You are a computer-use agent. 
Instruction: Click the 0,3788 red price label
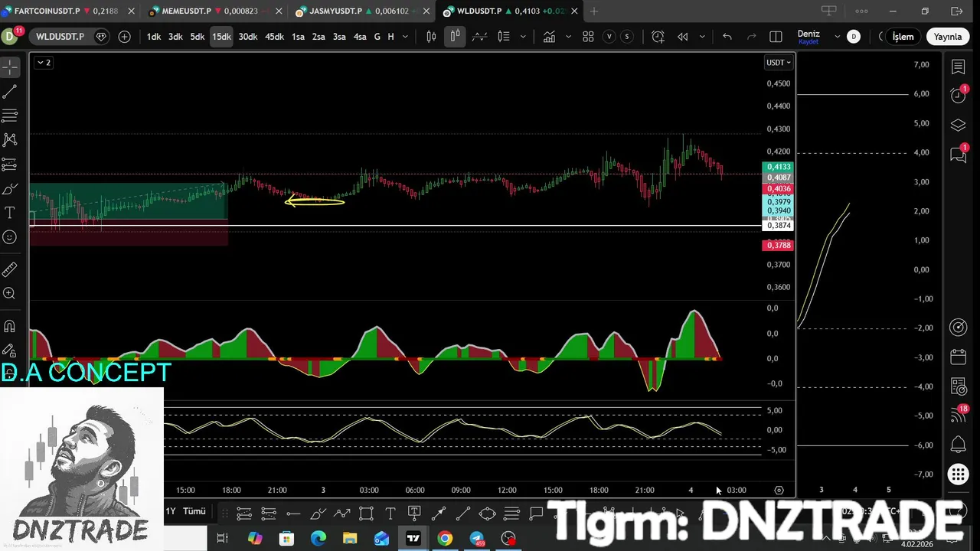coord(779,245)
